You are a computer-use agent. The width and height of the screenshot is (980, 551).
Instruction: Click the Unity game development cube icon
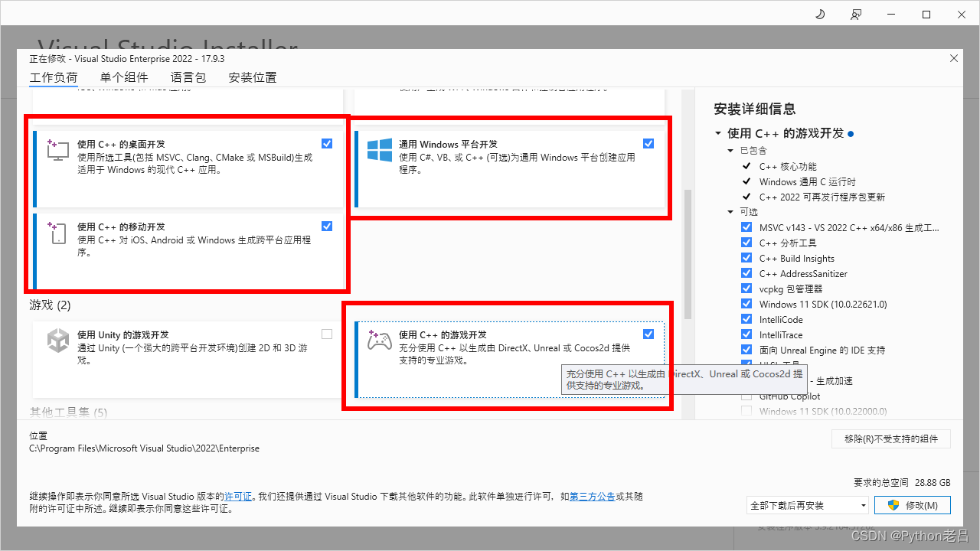click(x=57, y=340)
